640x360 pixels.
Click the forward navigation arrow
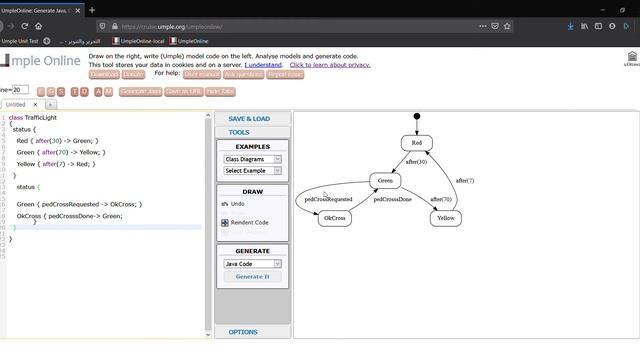11,26
